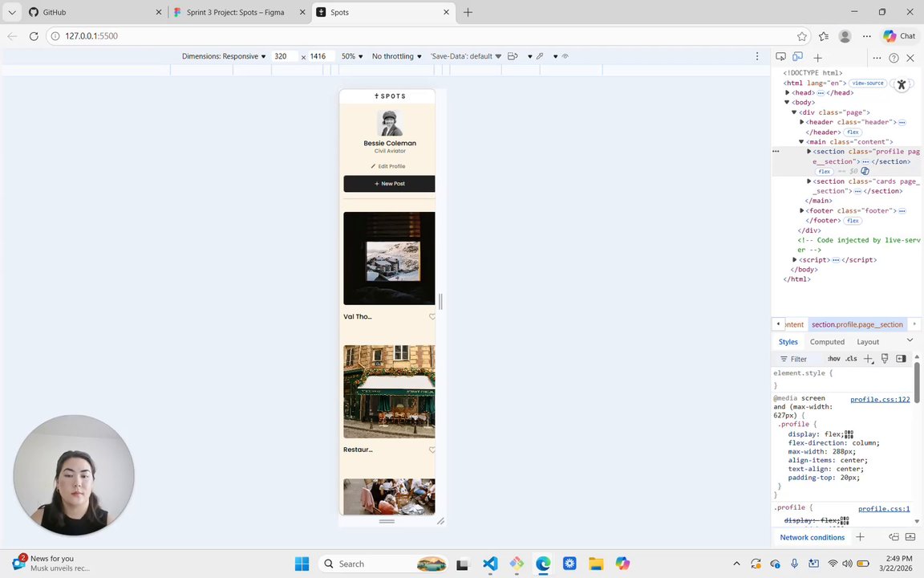Select the inspect element picker tool
This screenshot has height=578, width=924.
pos(780,57)
